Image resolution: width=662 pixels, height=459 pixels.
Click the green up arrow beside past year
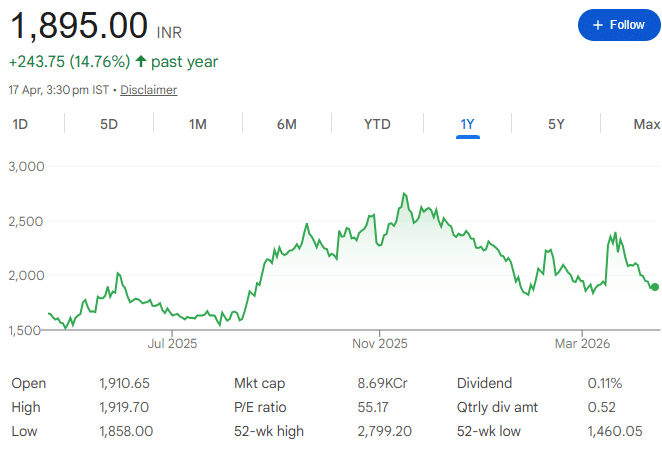click(140, 62)
